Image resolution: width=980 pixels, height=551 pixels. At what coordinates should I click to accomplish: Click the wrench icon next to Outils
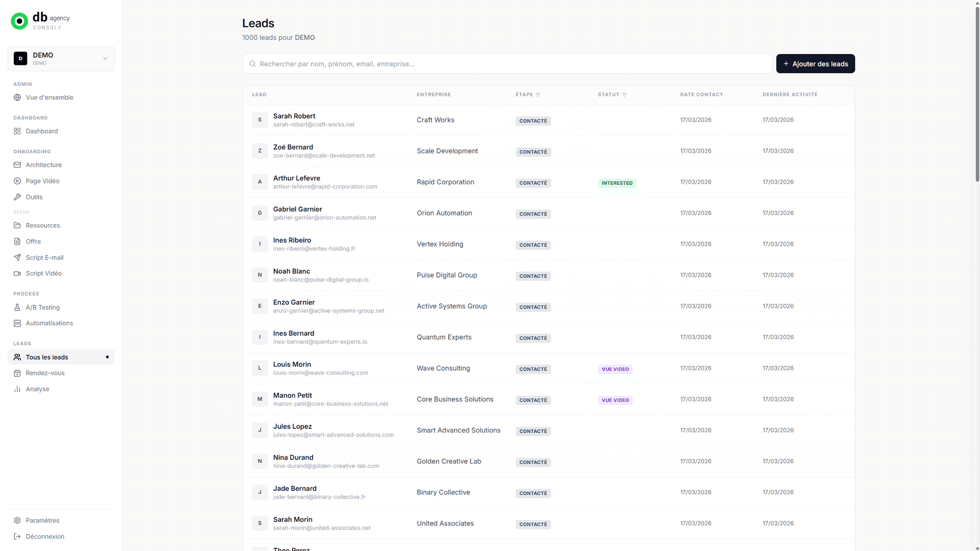point(17,197)
